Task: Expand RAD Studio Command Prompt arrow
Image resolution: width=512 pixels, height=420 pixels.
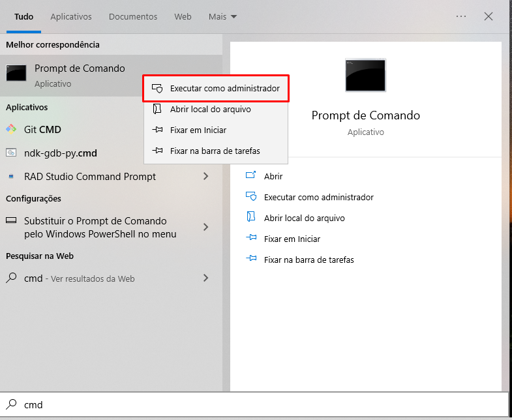Action: coord(205,176)
